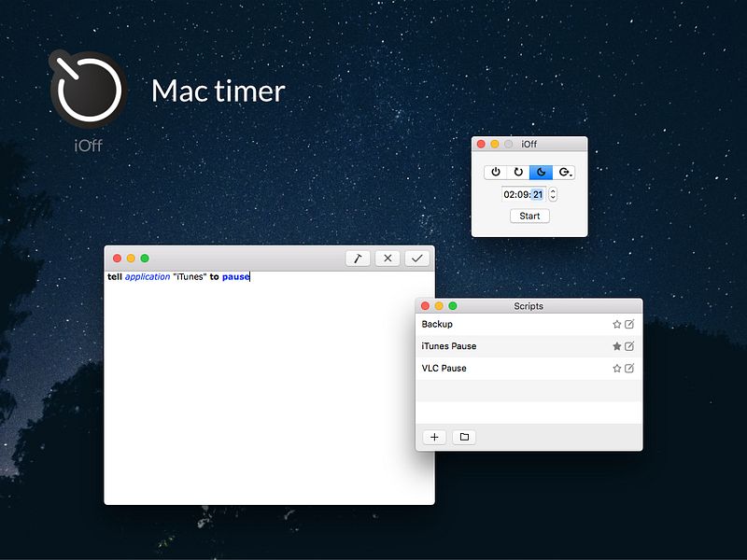Select the logout mode icon
Viewport: 747px width, 560px height.
[x=565, y=172]
